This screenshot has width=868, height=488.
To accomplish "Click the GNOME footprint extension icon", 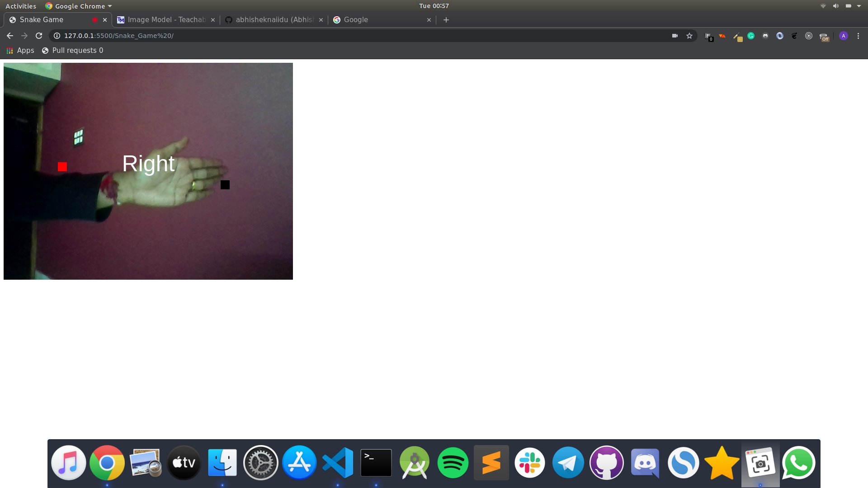I will pyautogui.click(x=794, y=36).
